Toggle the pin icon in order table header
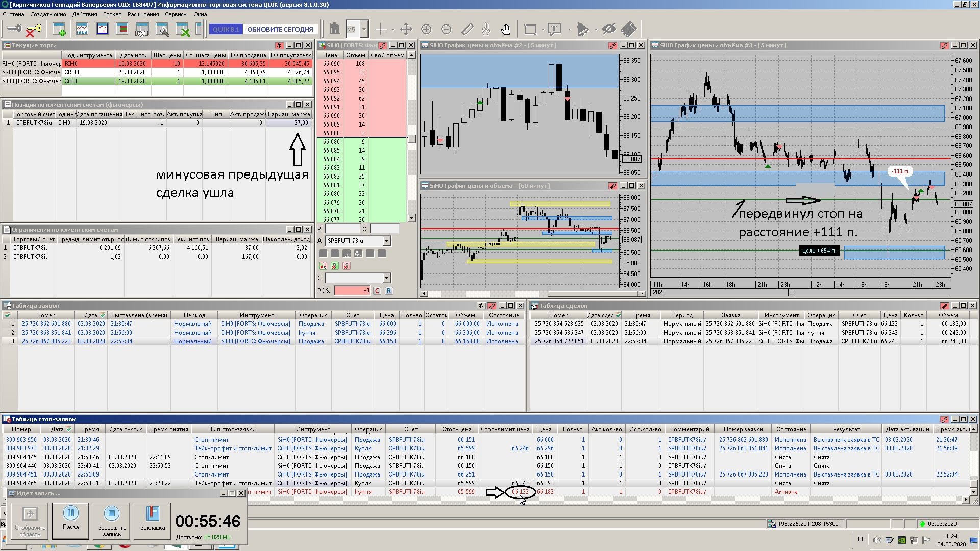This screenshot has width=980, height=551. [480, 306]
